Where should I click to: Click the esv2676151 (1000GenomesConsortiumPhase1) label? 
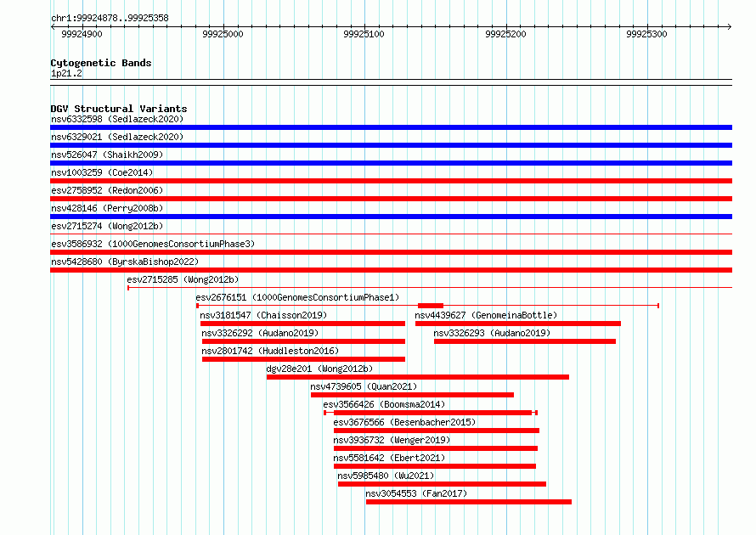coord(297,297)
